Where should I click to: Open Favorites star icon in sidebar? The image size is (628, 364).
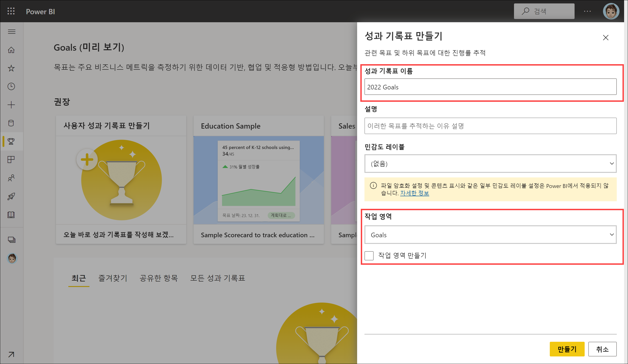click(11, 68)
